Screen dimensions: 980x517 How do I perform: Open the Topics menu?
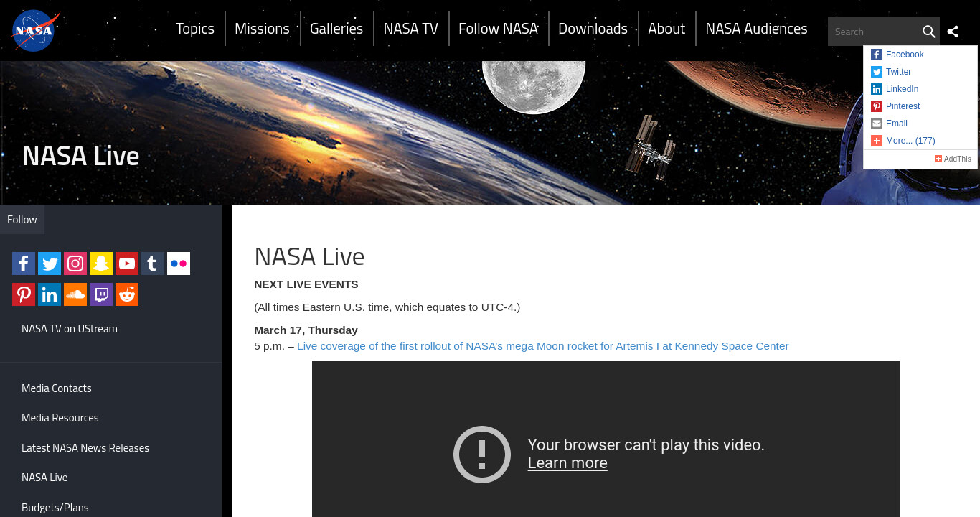pyautogui.click(x=195, y=29)
